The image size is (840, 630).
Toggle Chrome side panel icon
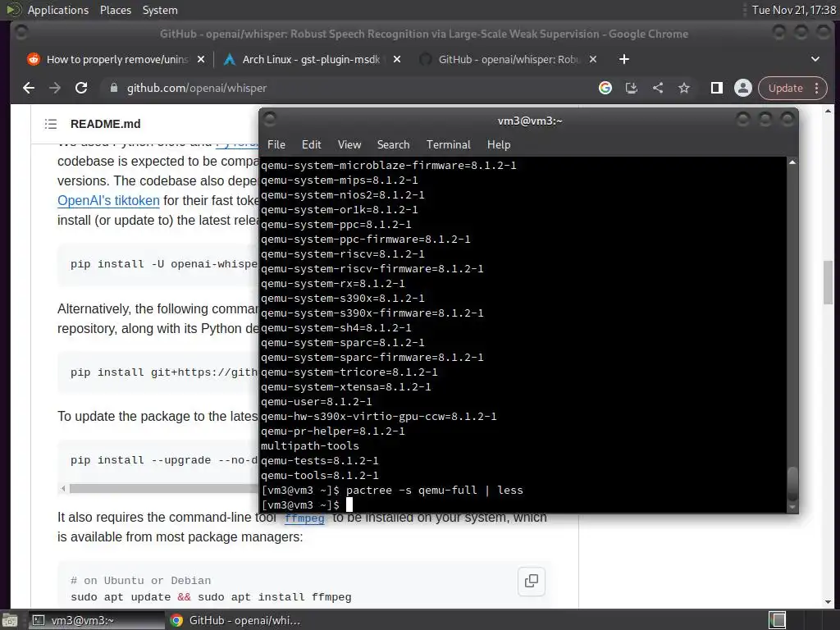point(717,88)
